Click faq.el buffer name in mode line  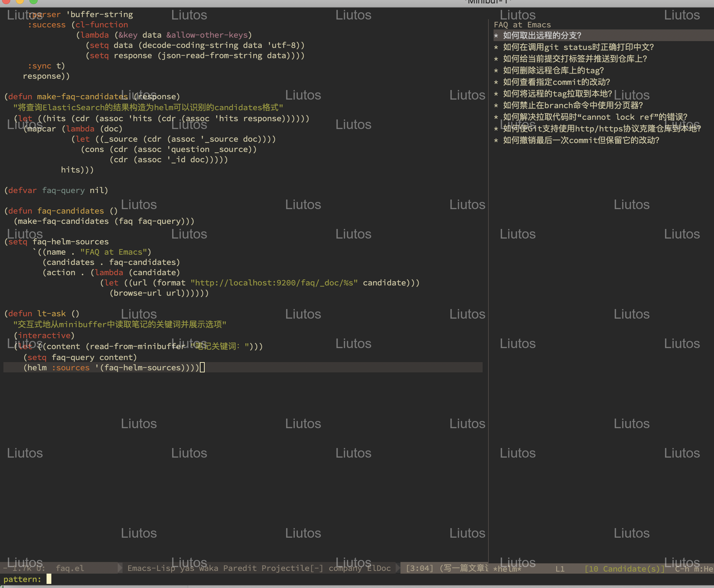point(70,568)
